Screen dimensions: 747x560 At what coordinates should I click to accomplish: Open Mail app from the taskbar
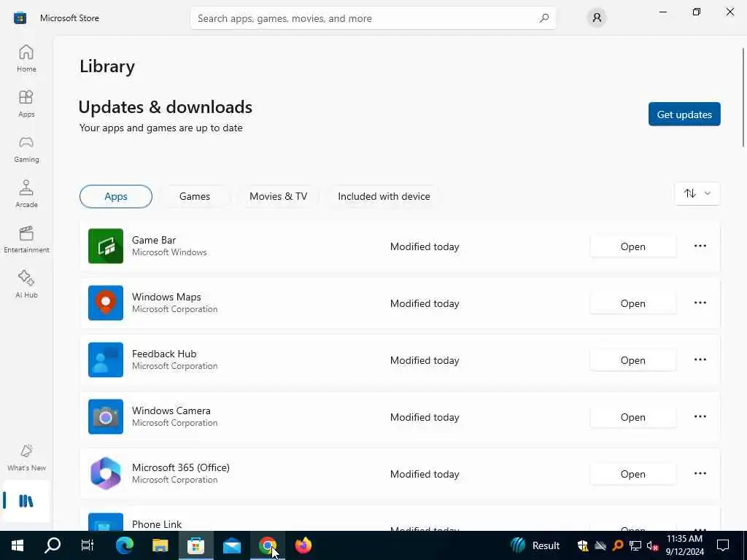[x=232, y=545]
